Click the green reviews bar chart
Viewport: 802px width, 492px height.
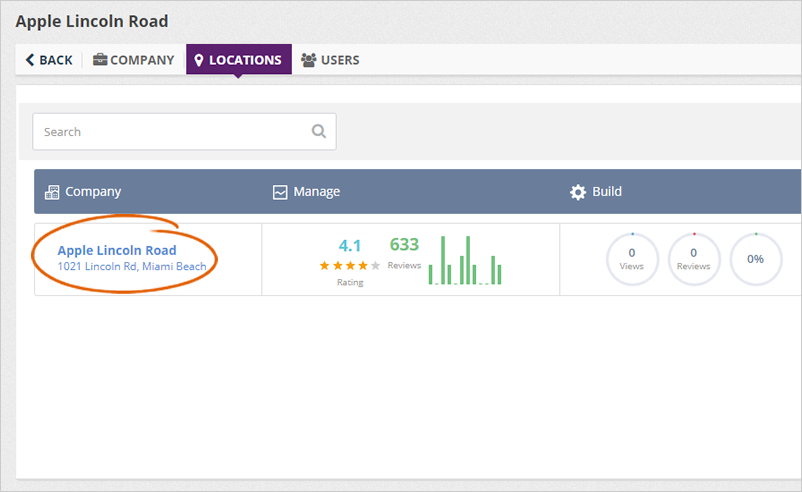[x=466, y=261]
